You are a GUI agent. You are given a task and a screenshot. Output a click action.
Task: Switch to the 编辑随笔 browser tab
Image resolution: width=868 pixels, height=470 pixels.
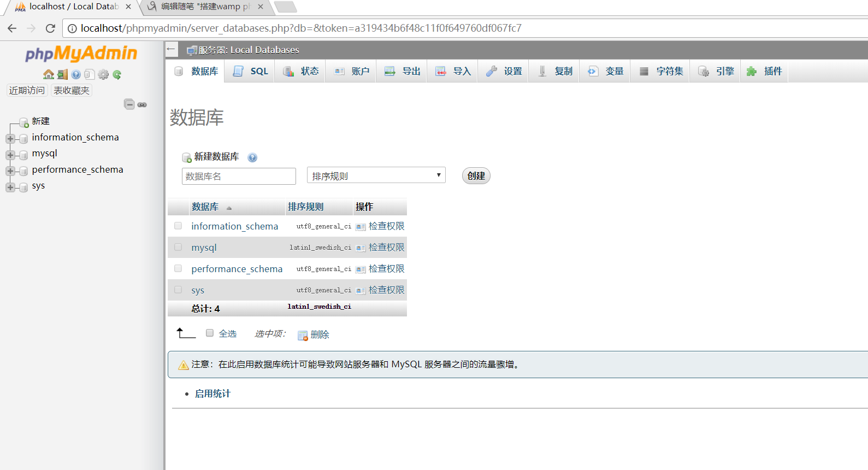click(205, 7)
